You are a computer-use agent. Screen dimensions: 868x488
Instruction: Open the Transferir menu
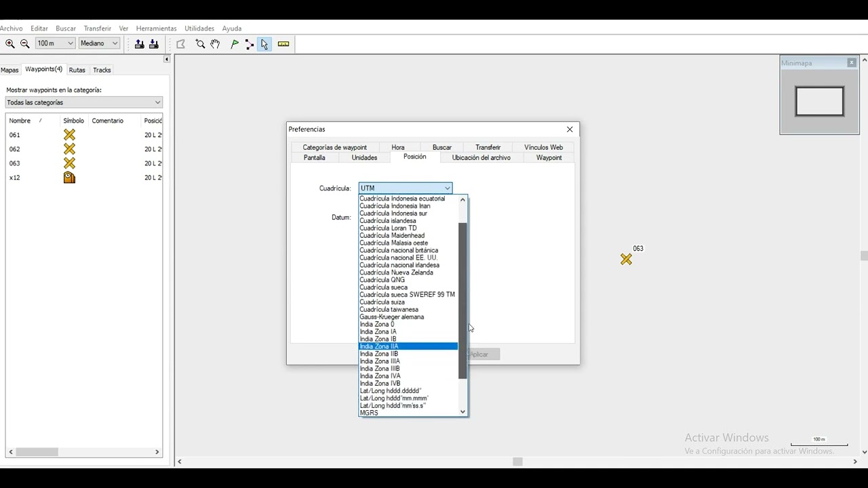[x=98, y=28]
